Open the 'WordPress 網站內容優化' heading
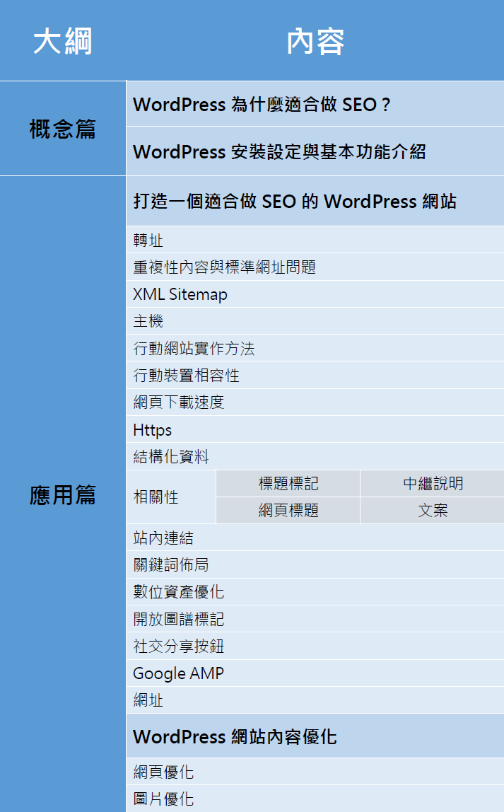This screenshot has height=812, width=504. [235, 736]
